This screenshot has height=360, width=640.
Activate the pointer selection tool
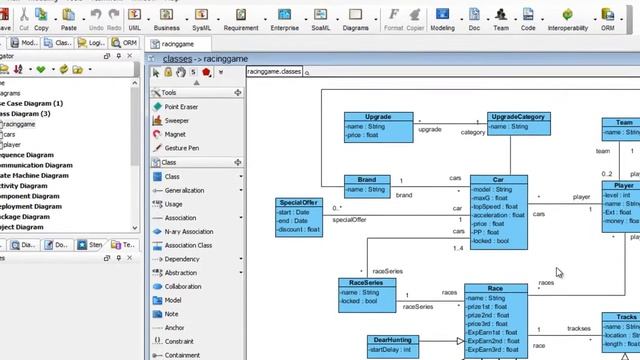click(156, 73)
